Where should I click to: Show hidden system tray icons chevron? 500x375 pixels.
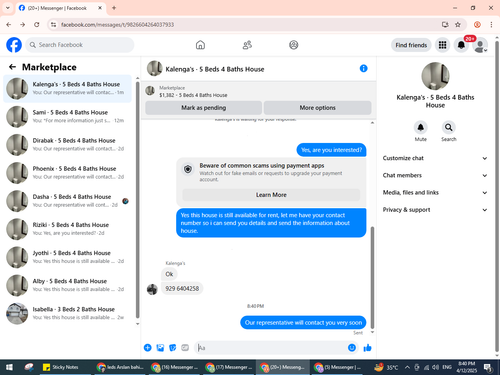point(407,367)
